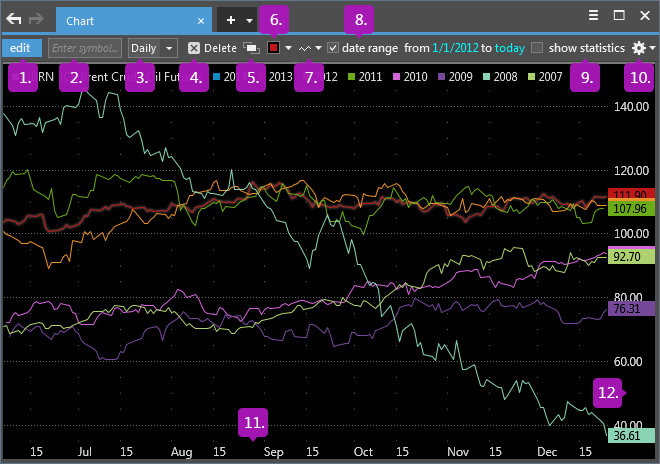Click the Enter symbol input field
Screen dimensions: 660x464
[85, 47]
